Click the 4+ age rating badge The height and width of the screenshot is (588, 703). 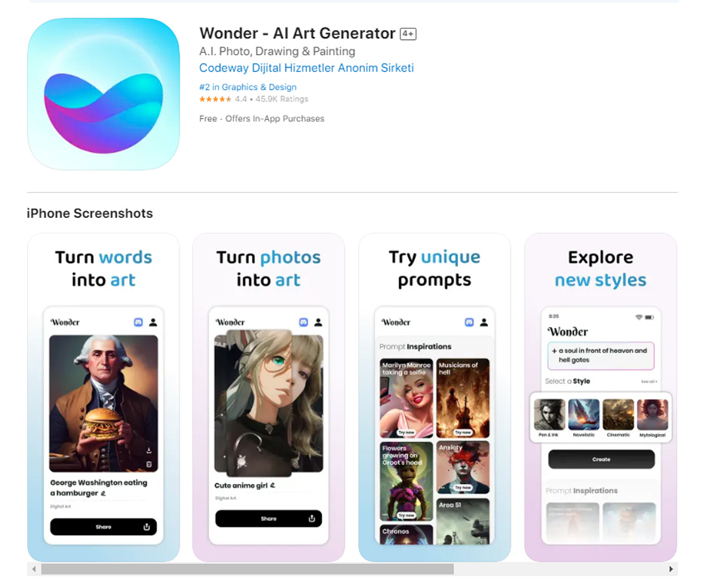pyautogui.click(x=408, y=34)
